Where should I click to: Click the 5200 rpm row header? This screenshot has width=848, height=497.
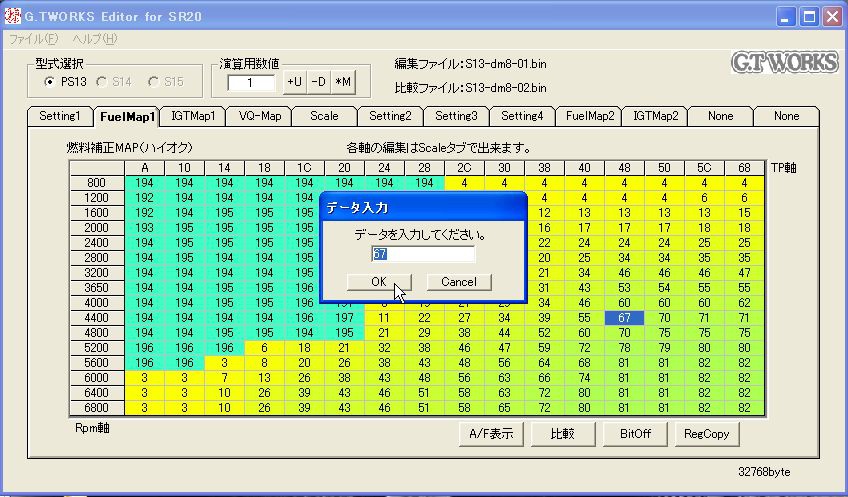(97, 348)
